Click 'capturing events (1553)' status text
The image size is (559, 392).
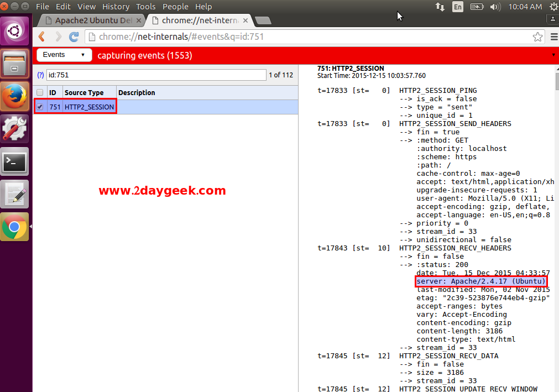click(145, 56)
